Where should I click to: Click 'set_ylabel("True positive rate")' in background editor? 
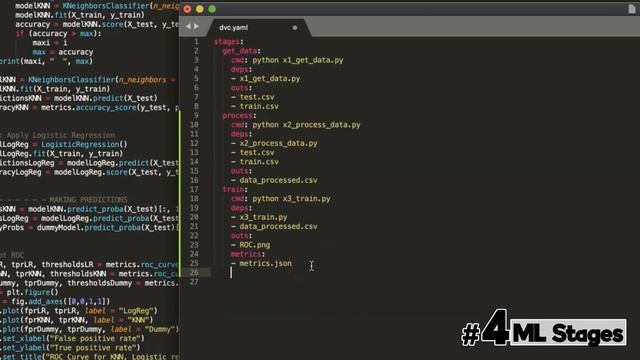click(71, 348)
